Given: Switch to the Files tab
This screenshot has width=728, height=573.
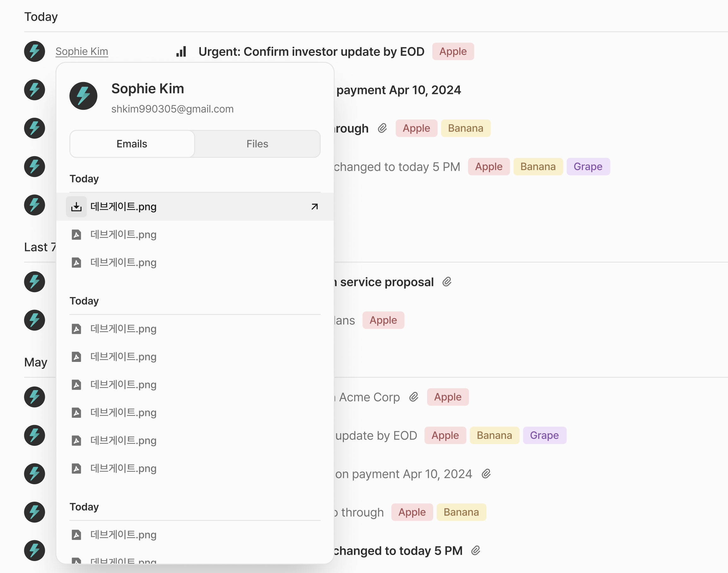Looking at the screenshot, I should (257, 144).
